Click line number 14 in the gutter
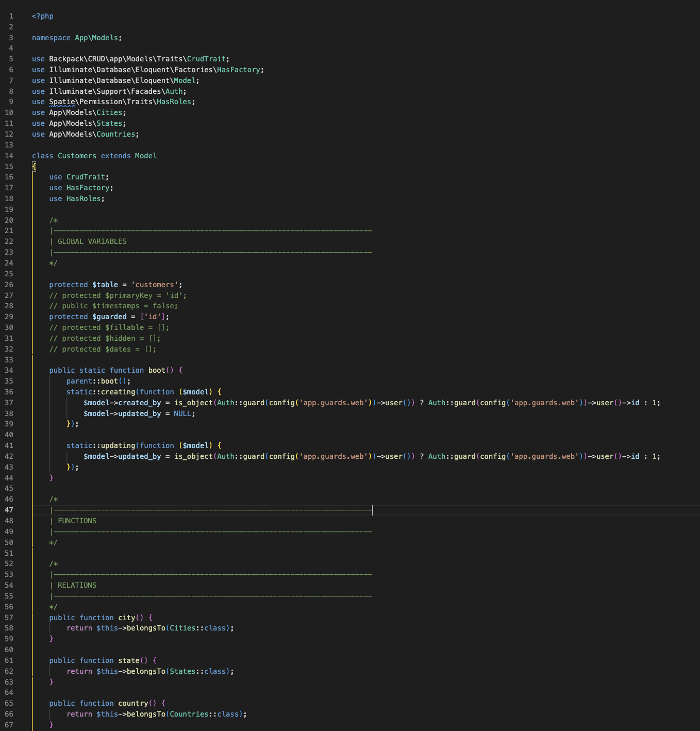 (x=9, y=156)
